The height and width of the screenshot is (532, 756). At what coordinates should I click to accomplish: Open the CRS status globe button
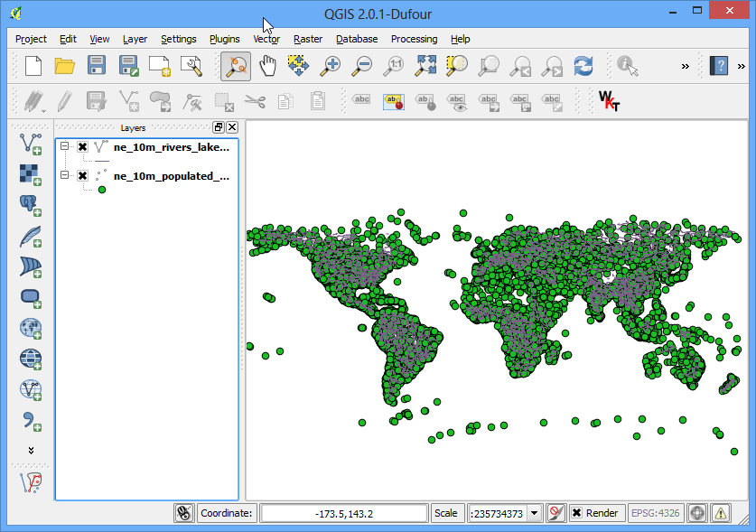(697, 513)
